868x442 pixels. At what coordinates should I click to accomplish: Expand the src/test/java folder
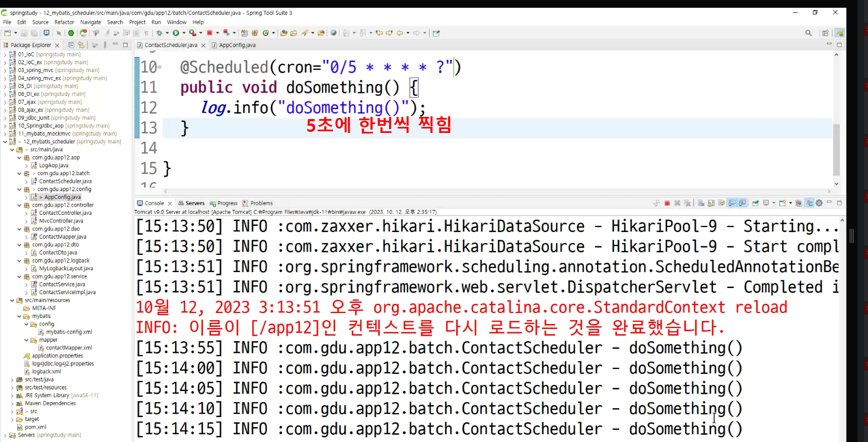tap(12, 379)
